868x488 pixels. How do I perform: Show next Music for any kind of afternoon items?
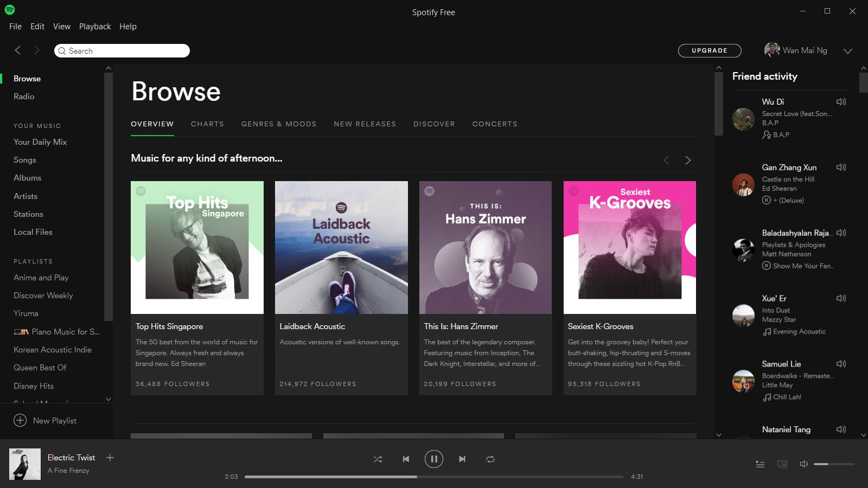pos(688,160)
